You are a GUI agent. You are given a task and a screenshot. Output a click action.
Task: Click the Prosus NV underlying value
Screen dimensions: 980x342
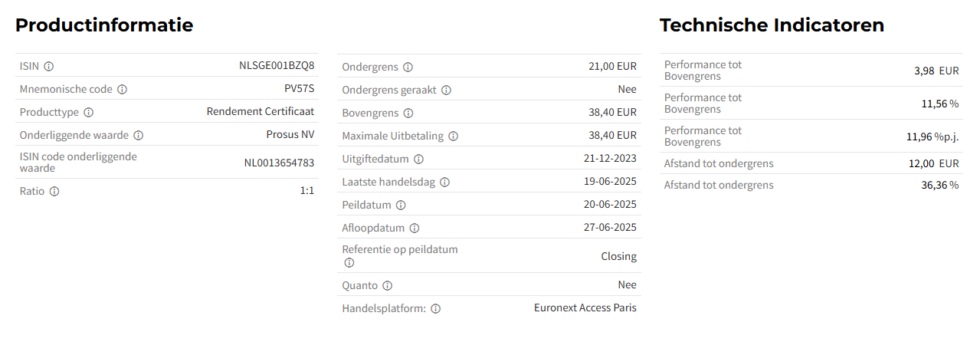point(290,134)
